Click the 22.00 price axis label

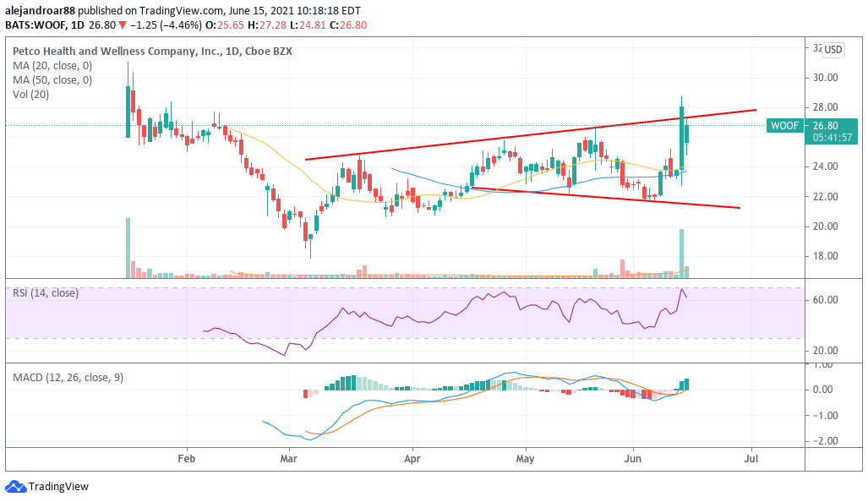[825, 196]
